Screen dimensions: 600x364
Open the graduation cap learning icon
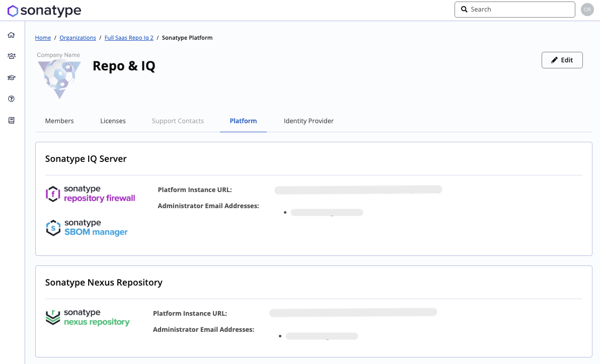12,77
